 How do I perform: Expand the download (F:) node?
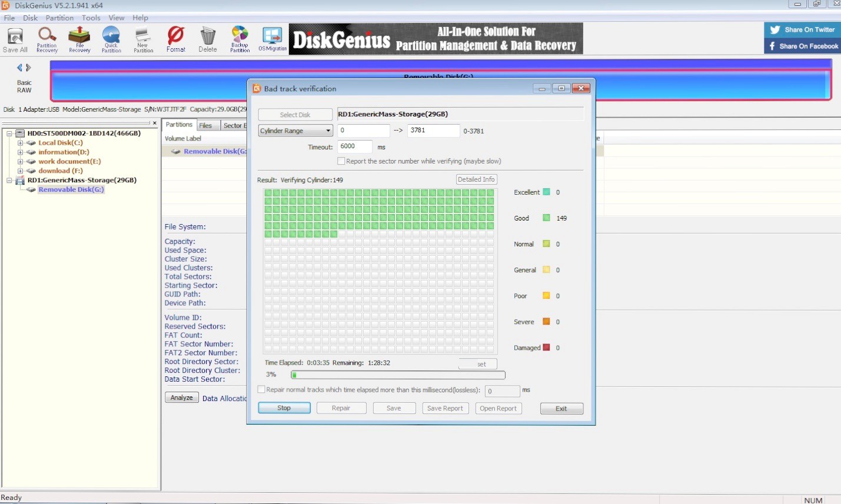pos(20,171)
